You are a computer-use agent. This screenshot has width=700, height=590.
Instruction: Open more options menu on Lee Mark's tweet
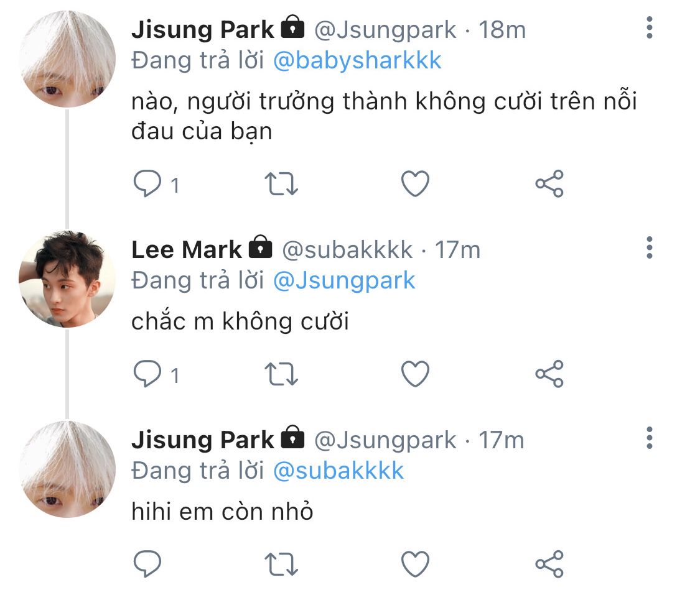point(650,248)
